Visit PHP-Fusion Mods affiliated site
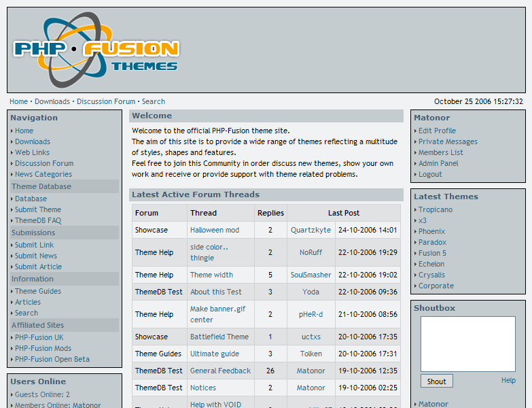This screenshot has height=408, width=532. coord(43,348)
